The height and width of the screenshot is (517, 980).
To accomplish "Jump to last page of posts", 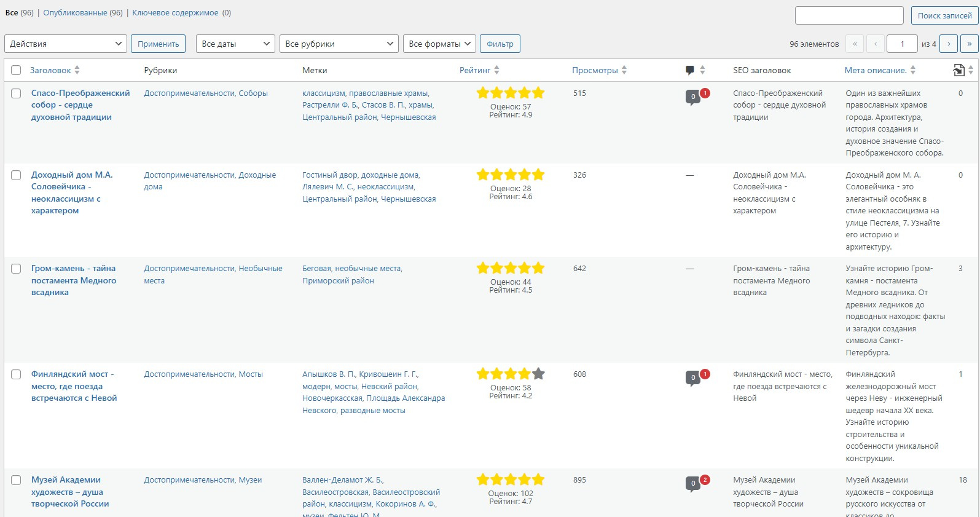I will (969, 44).
